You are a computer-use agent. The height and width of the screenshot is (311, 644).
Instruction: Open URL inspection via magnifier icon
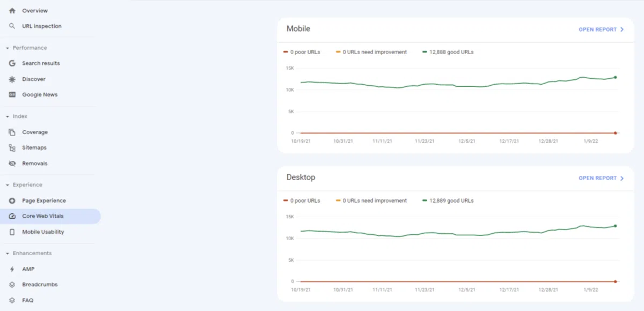click(x=11, y=26)
